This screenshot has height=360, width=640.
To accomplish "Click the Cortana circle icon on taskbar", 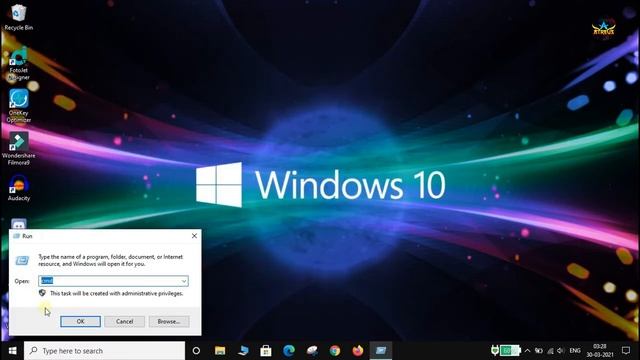I will coord(196,351).
